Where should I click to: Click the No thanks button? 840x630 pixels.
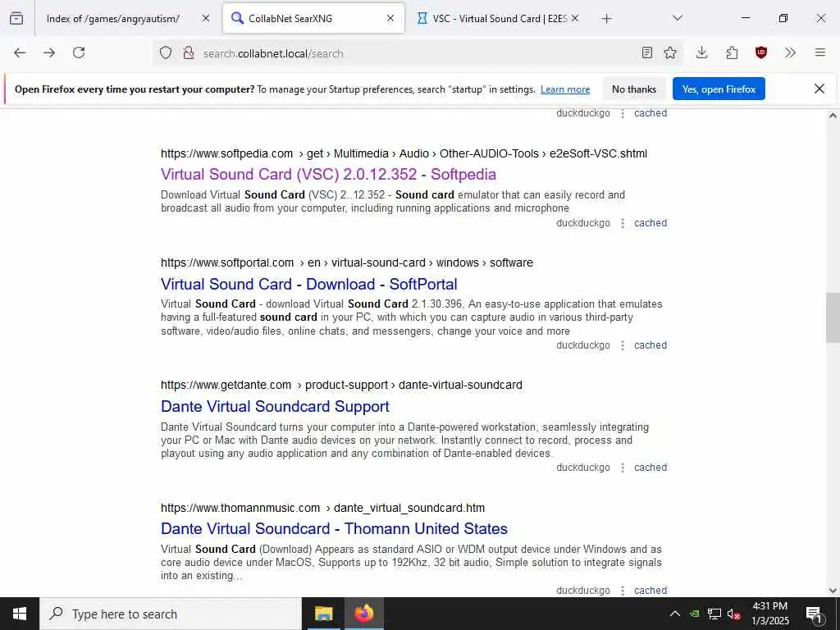(x=634, y=89)
